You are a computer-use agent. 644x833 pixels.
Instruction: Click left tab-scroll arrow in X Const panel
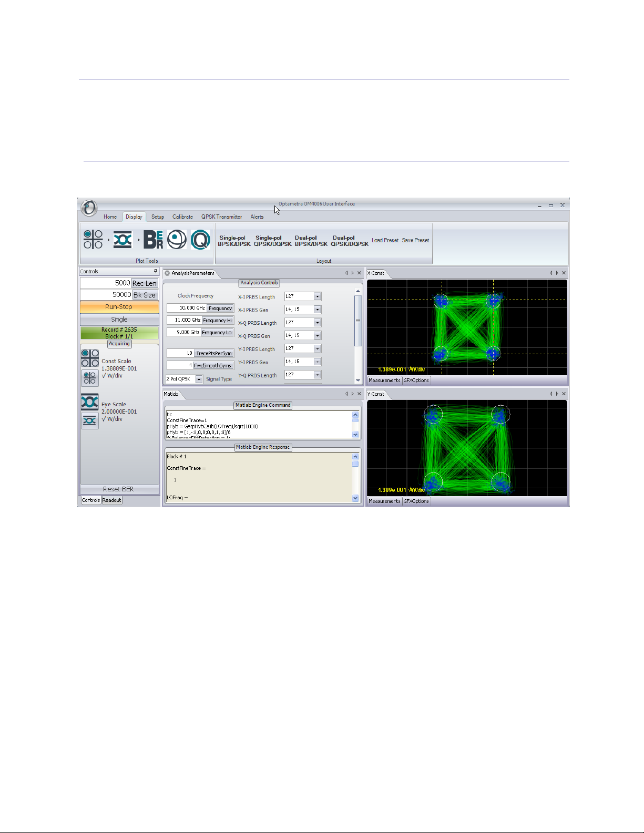pyautogui.click(x=551, y=273)
